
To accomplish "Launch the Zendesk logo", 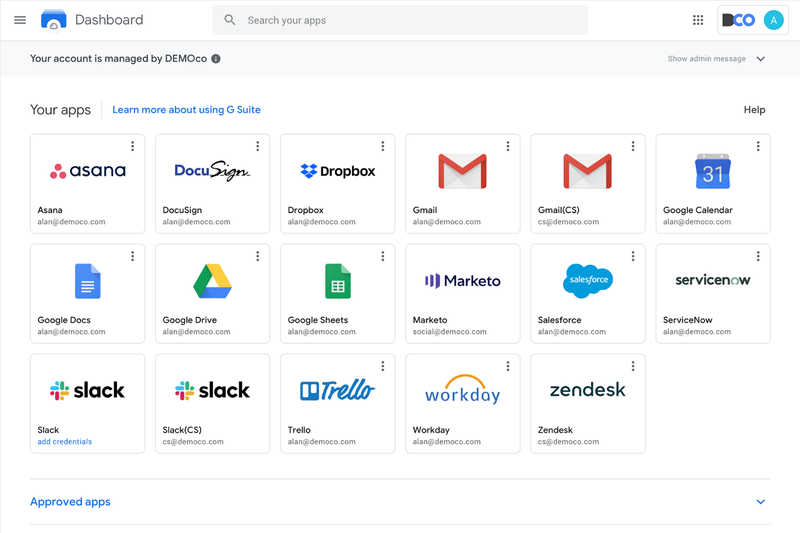I will 588,390.
